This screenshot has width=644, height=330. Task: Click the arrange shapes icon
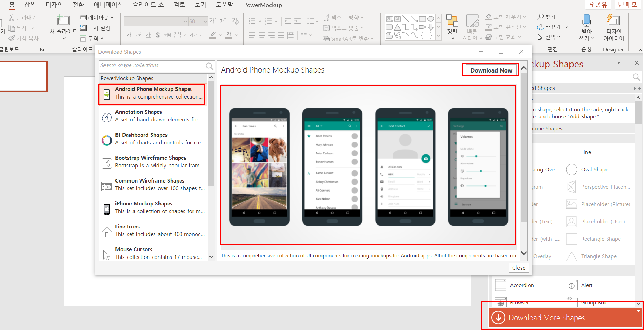pos(452,20)
